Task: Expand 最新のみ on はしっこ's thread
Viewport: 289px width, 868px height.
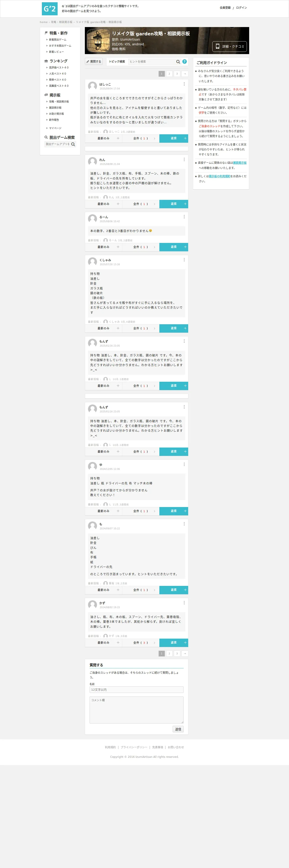Action: coord(104,139)
